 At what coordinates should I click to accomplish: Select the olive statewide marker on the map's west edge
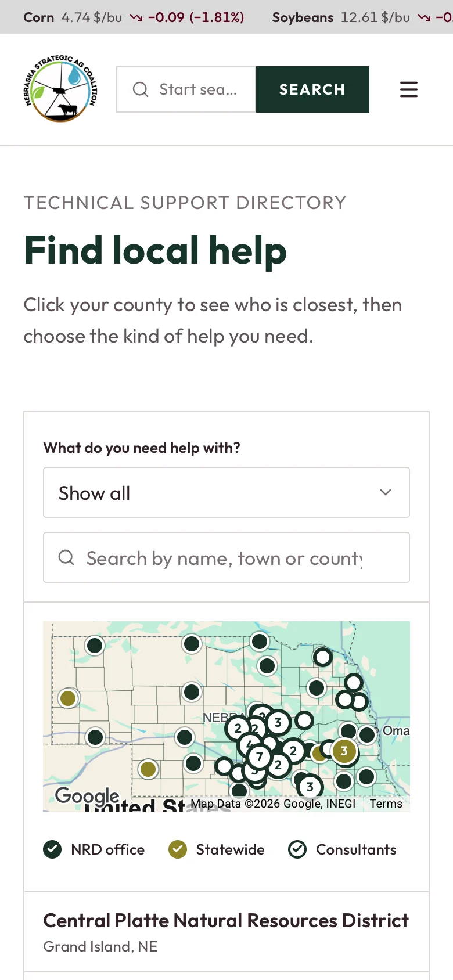[x=69, y=698]
